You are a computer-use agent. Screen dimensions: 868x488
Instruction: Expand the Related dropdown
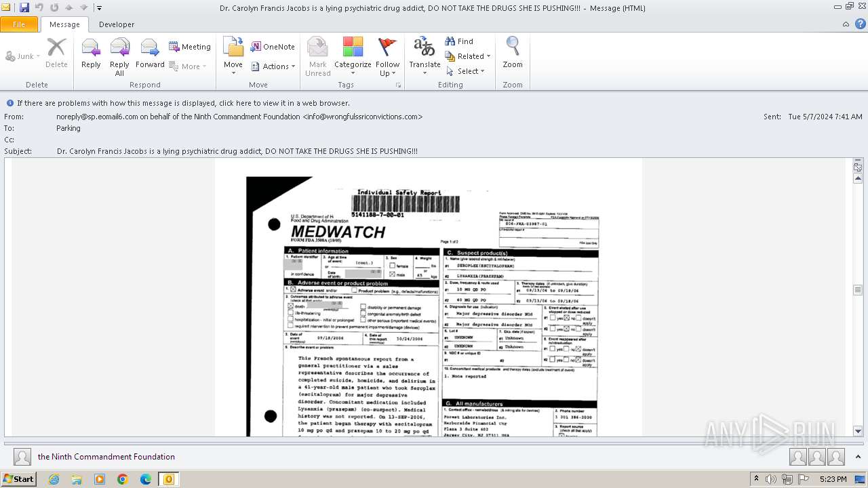click(x=468, y=56)
